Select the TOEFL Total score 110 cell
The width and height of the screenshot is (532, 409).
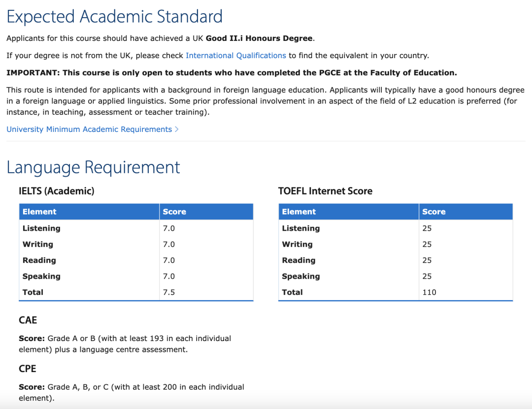[x=429, y=292]
